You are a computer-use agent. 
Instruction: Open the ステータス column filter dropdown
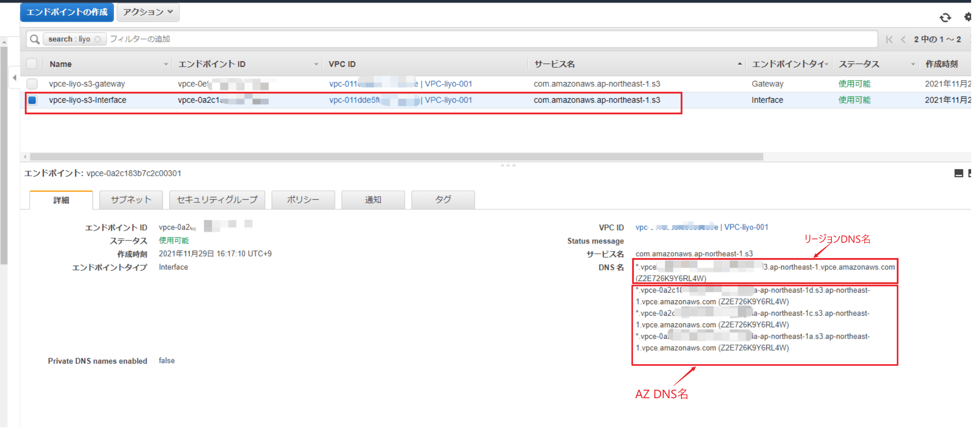click(913, 64)
